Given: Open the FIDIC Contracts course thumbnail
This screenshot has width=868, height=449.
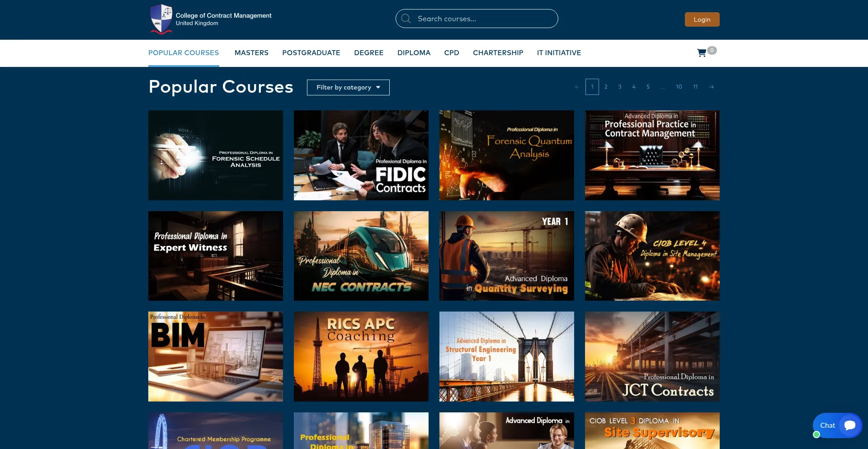Looking at the screenshot, I should click(x=361, y=155).
